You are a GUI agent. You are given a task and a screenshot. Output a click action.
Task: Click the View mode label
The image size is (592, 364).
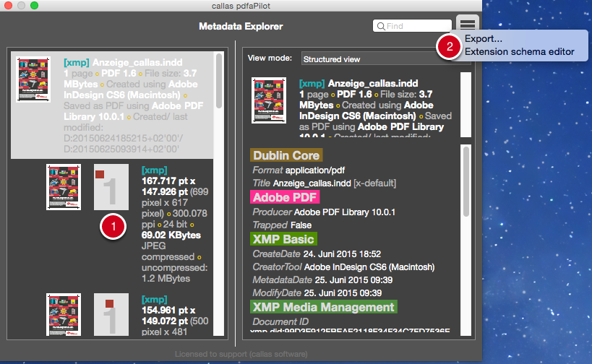(x=270, y=58)
